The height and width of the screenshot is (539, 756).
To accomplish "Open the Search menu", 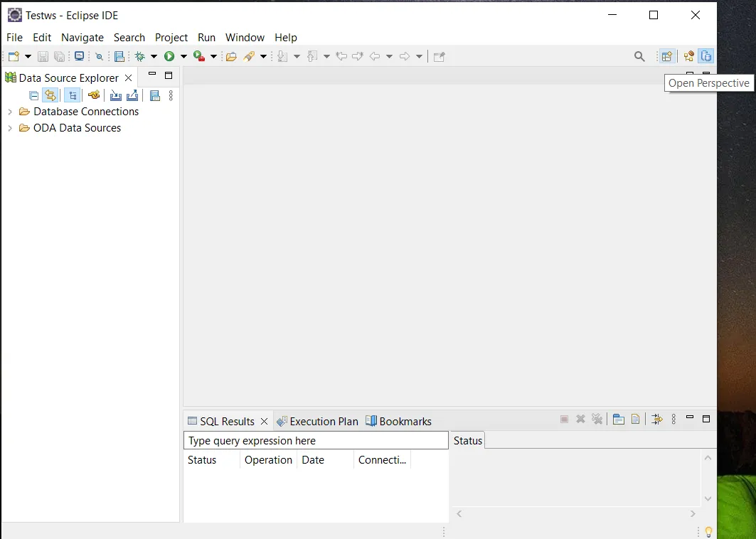I will coord(129,38).
